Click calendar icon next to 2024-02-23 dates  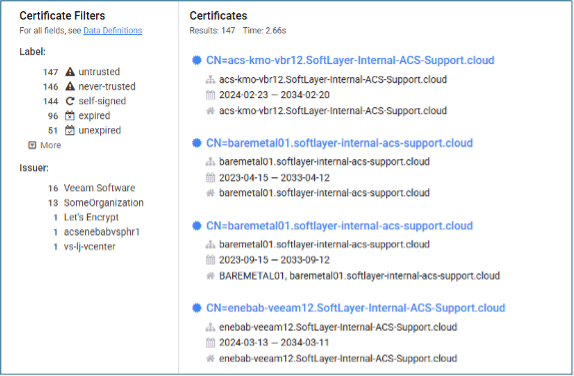click(x=210, y=95)
